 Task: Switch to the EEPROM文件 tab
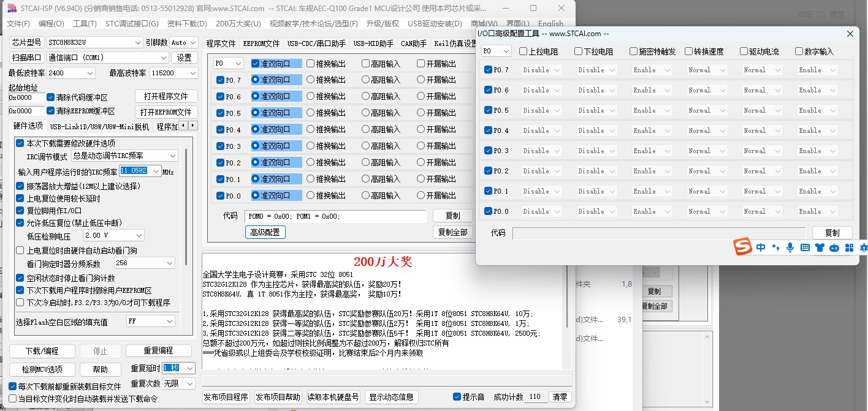[x=261, y=43]
